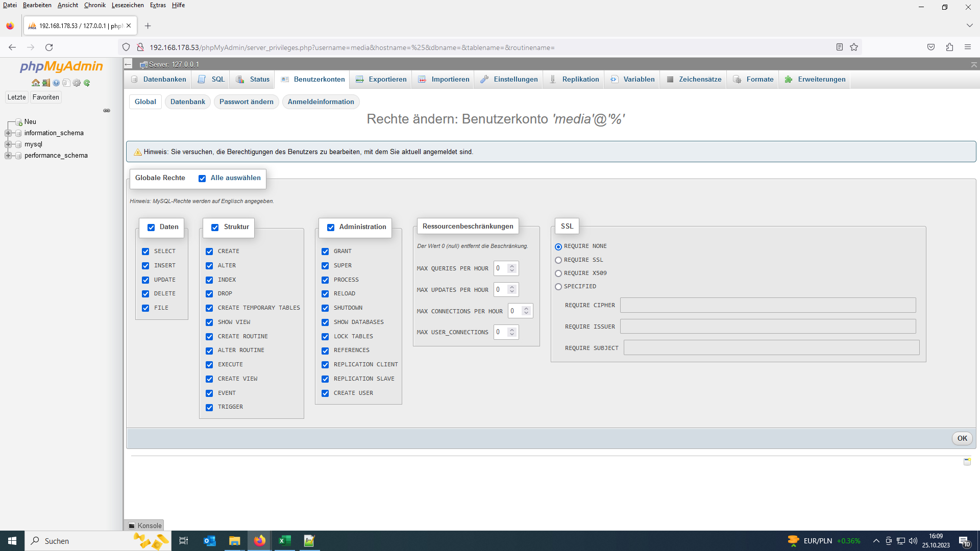
Task: Click the phpMyAdmin home icon
Action: (36, 83)
